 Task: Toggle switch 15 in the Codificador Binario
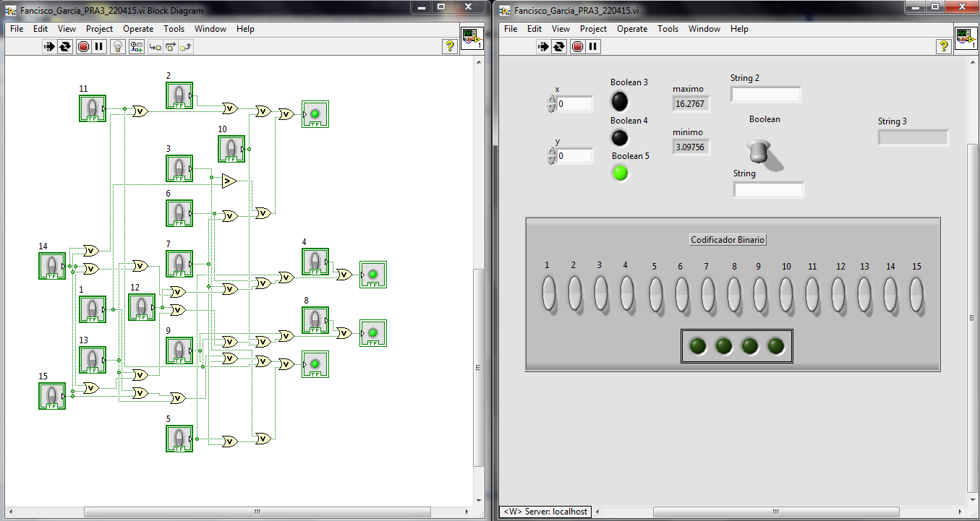point(916,294)
